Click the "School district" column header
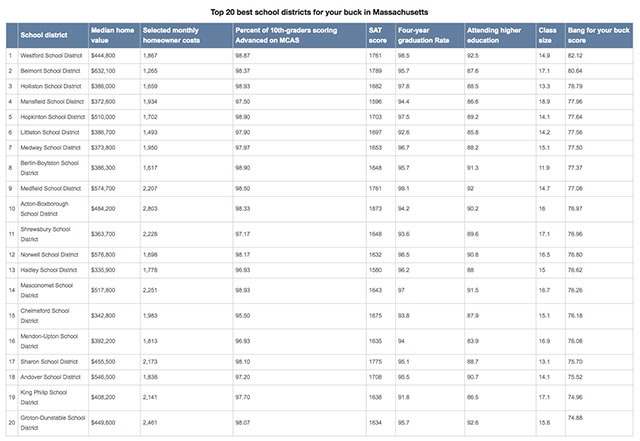 click(x=43, y=35)
